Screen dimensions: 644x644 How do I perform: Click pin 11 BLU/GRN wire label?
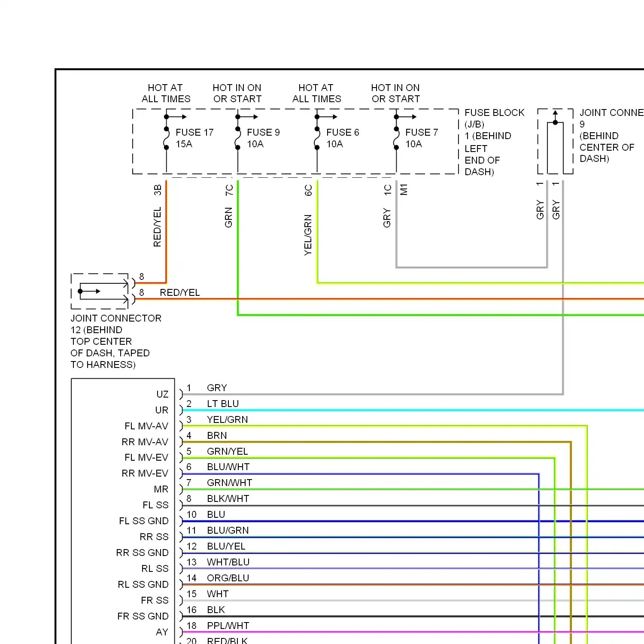pos(228,530)
